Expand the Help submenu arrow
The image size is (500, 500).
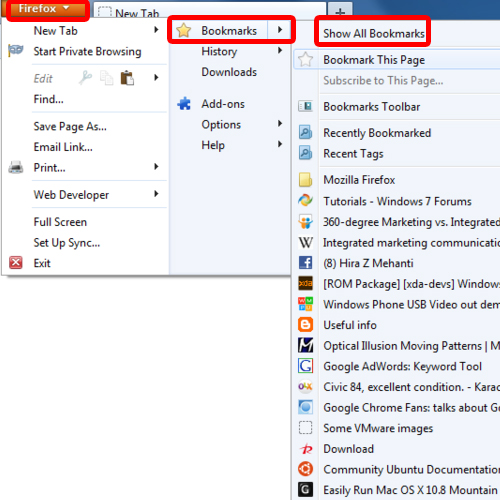click(x=280, y=144)
